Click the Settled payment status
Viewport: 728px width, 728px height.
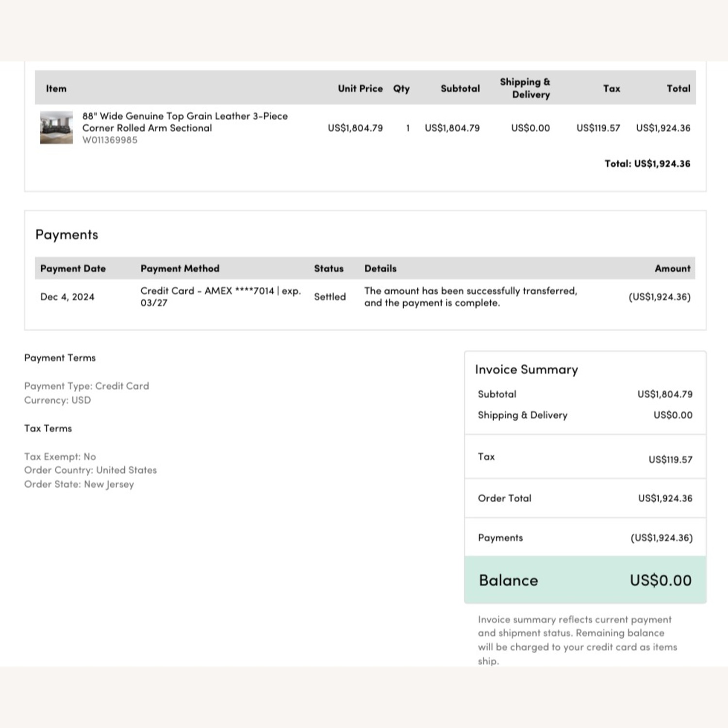pos(330,297)
